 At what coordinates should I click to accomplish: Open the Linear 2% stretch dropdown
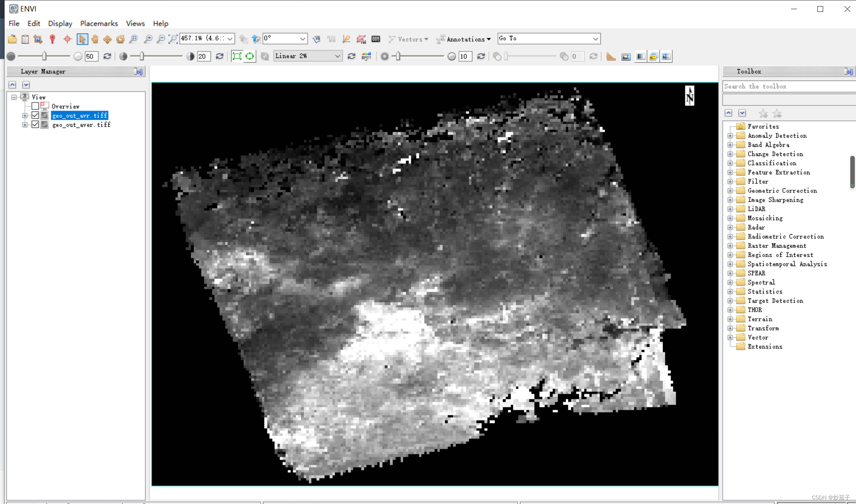337,56
